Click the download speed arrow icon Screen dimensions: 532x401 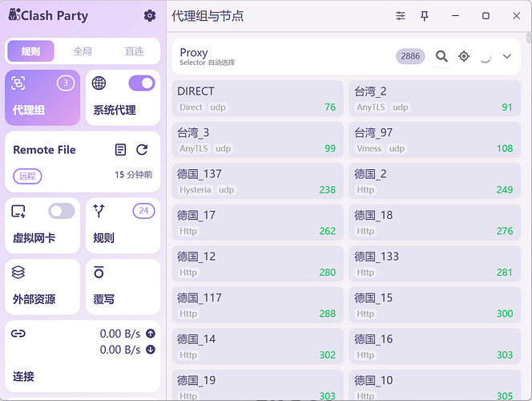[151, 350]
